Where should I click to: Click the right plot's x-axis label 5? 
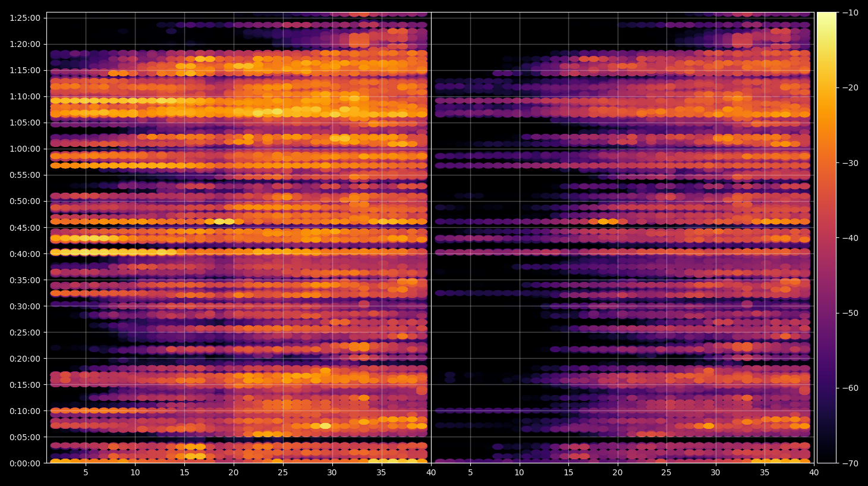pyautogui.click(x=470, y=473)
